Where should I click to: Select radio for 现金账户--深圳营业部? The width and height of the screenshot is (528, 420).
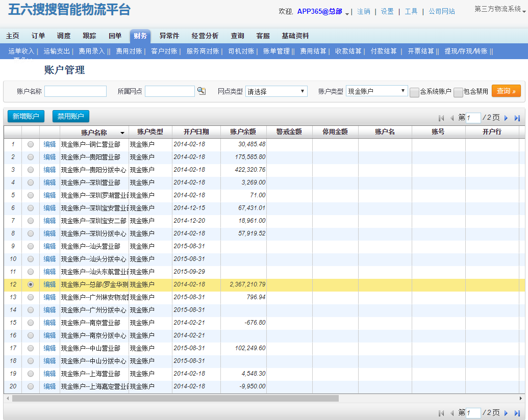point(31,183)
